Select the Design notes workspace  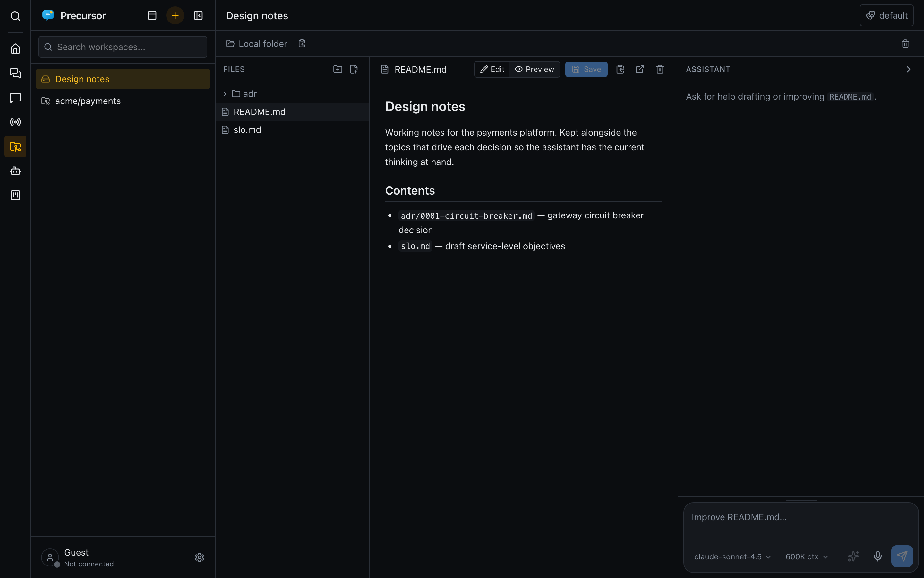point(123,79)
